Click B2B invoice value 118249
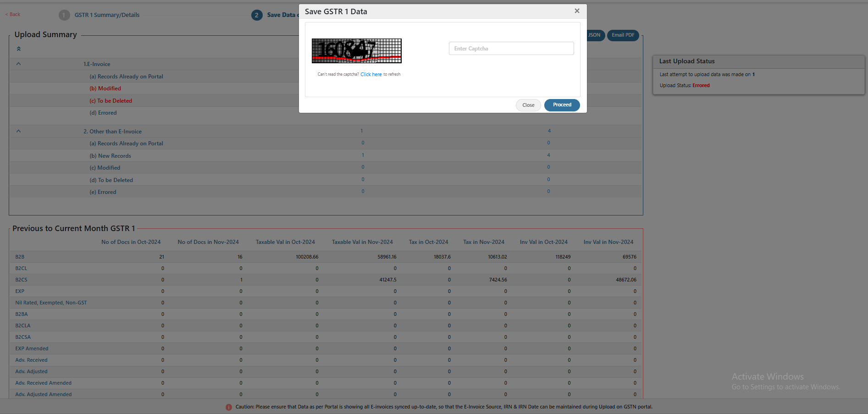 point(563,257)
